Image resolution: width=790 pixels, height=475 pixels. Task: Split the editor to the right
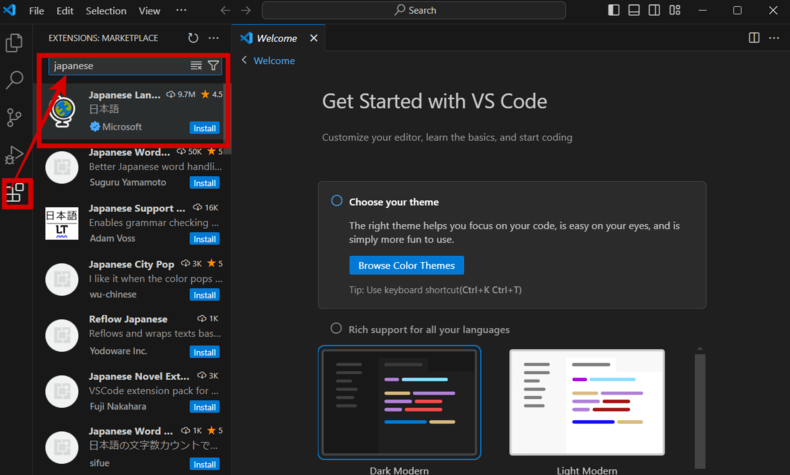pos(754,38)
